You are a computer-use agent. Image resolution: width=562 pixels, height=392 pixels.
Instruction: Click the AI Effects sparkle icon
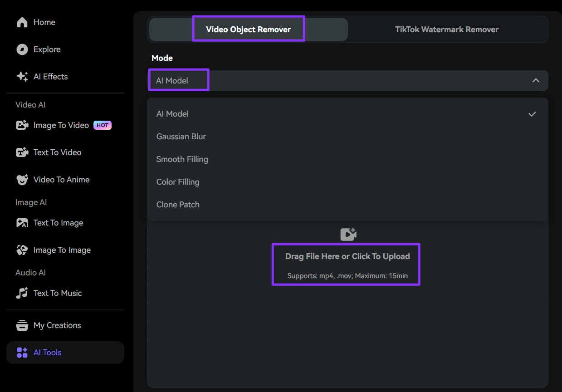tap(22, 77)
